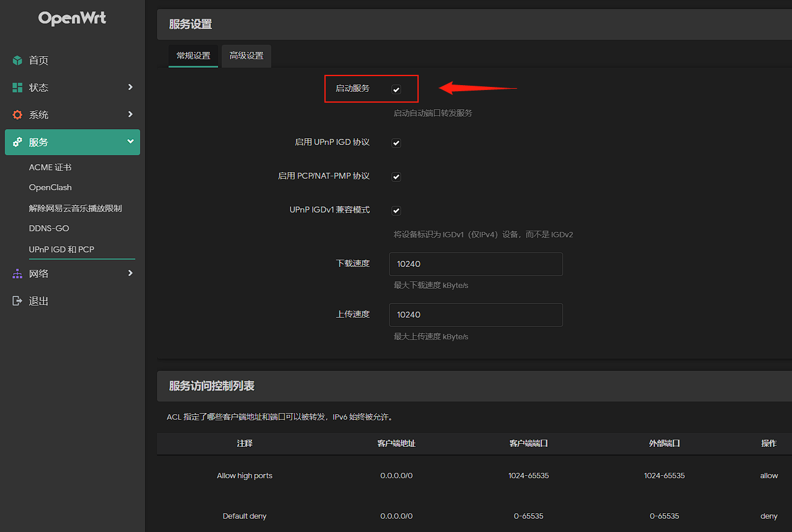
Task: Toggle the 启动服务 checkbox
Action: tap(396, 89)
